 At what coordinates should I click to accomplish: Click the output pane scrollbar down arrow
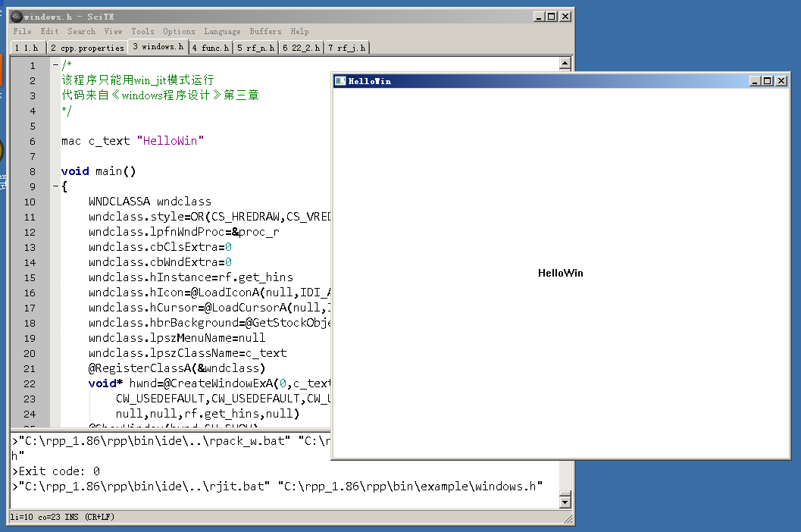pos(565,502)
